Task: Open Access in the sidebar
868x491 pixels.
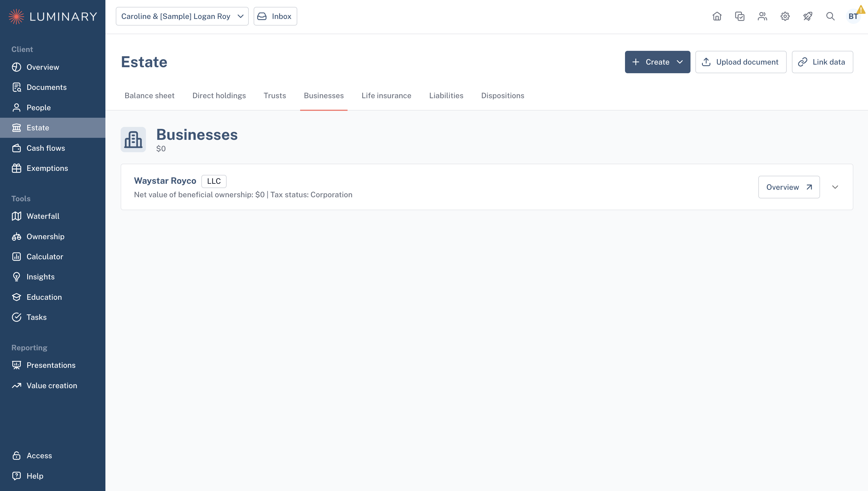Action: [x=53, y=456]
